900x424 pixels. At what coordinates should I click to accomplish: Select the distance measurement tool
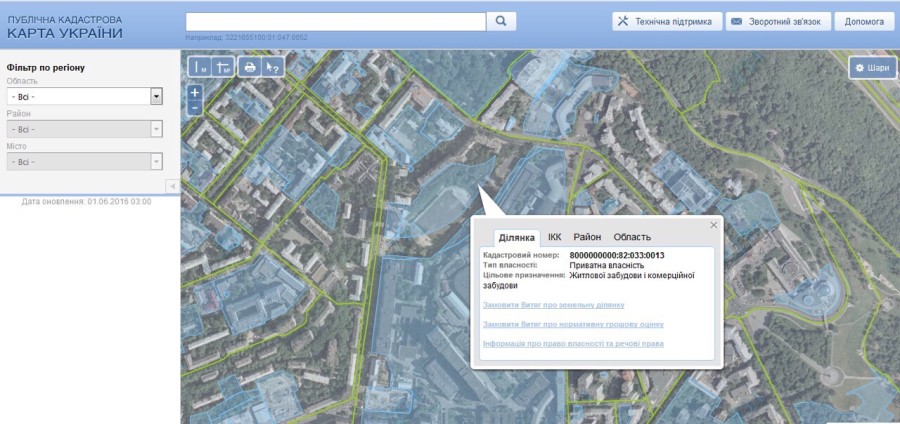(x=200, y=67)
